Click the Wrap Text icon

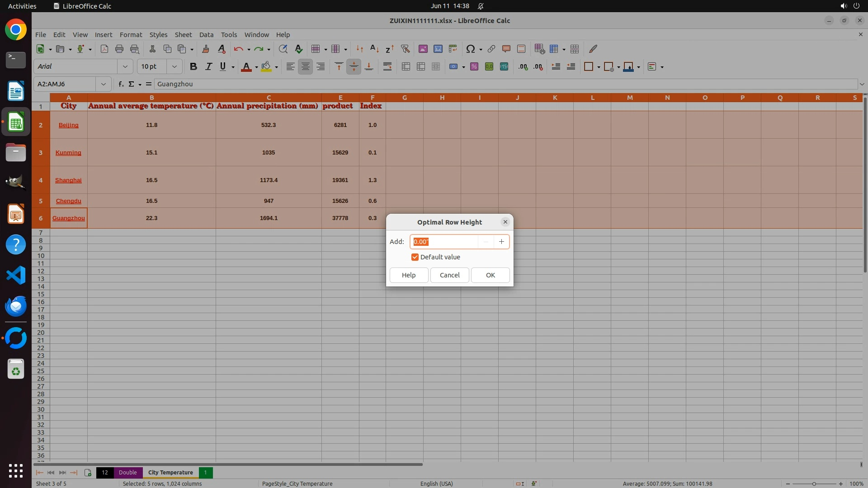click(x=387, y=66)
